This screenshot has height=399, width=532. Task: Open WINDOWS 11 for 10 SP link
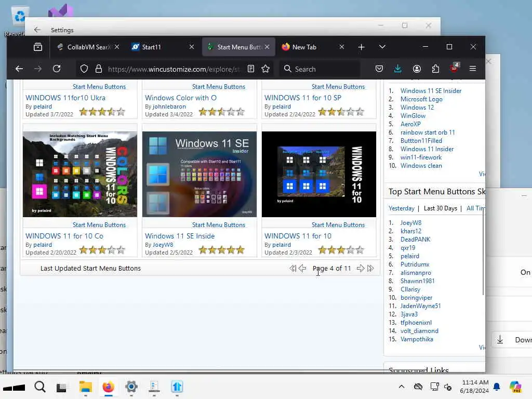click(303, 98)
